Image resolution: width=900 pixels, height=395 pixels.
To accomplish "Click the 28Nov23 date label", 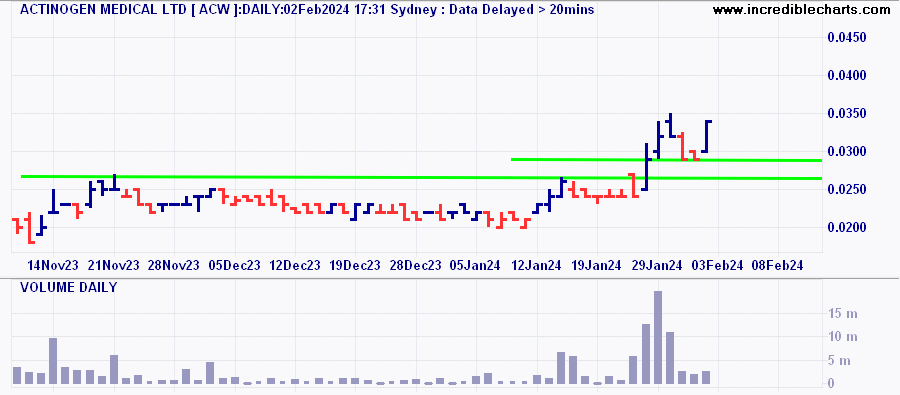I will [x=174, y=266].
